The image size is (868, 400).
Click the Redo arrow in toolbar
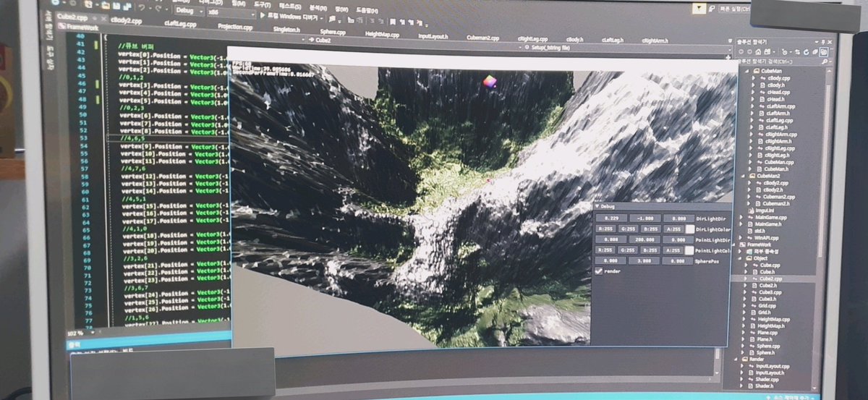(x=158, y=7)
